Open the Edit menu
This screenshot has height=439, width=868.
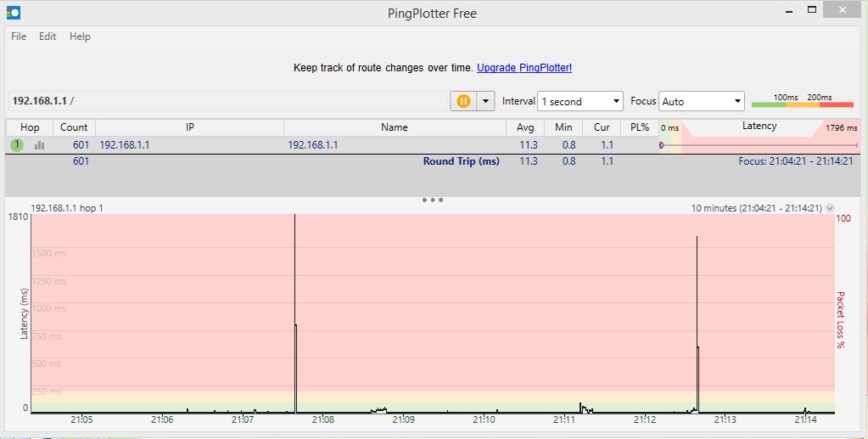[47, 37]
